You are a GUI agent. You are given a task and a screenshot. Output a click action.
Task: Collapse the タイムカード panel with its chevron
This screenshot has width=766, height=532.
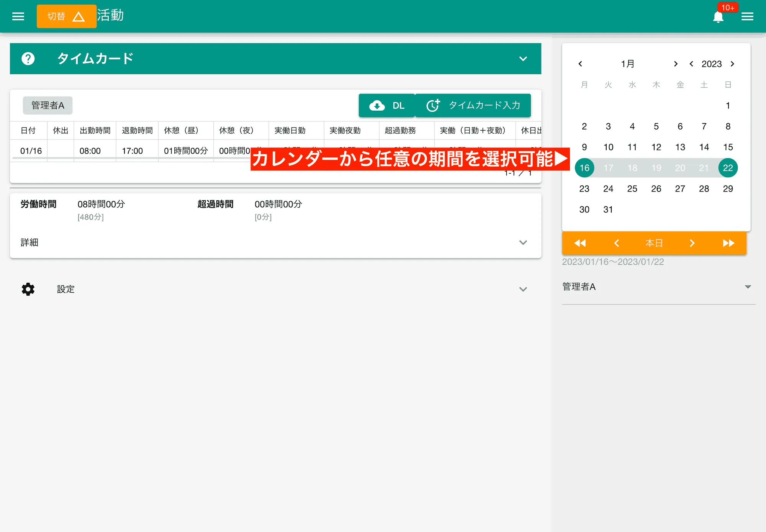coord(523,59)
